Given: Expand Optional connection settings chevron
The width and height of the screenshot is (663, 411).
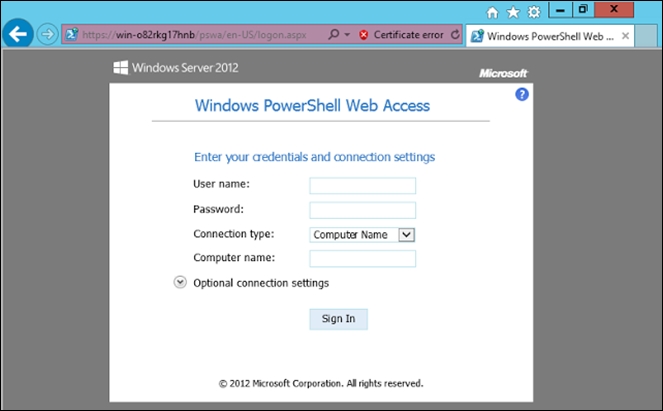Looking at the screenshot, I should tap(180, 282).
